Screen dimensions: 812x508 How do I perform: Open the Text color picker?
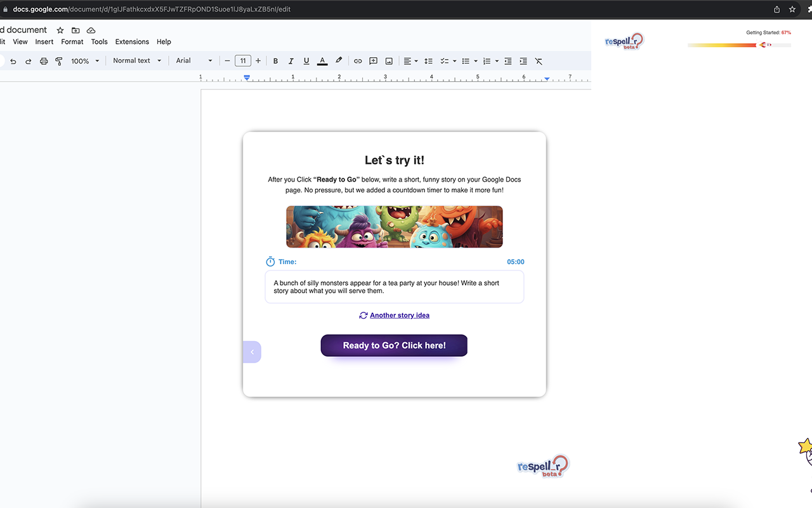click(322, 60)
